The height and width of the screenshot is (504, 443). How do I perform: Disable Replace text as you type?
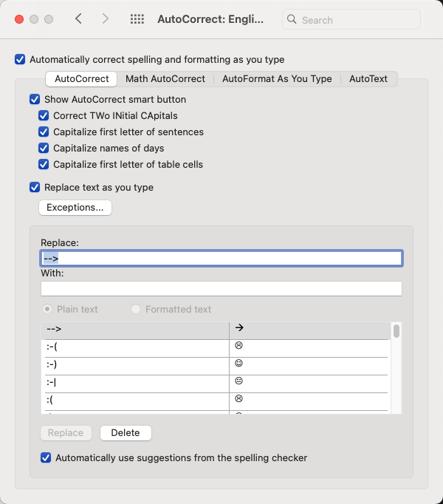point(35,188)
